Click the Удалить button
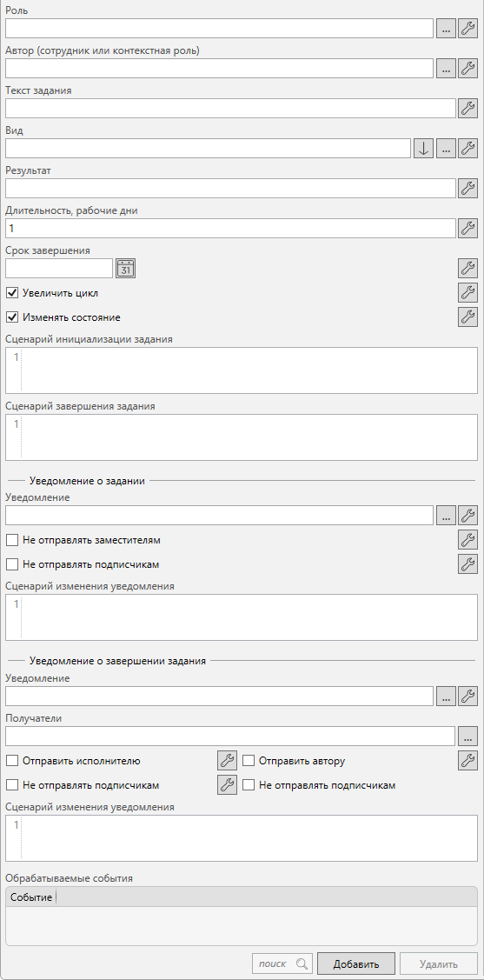The width and height of the screenshot is (484, 980). pyautogui.click(x=439, y=963)
